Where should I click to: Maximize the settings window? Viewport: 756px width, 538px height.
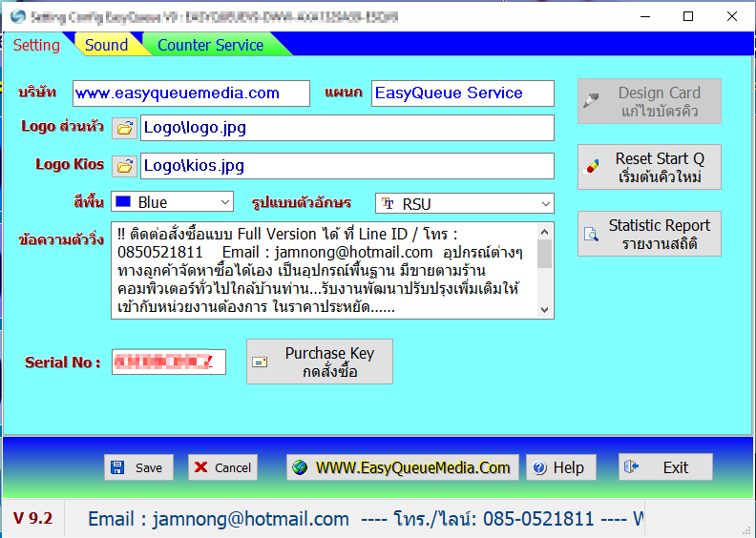[x=688, y=16]
